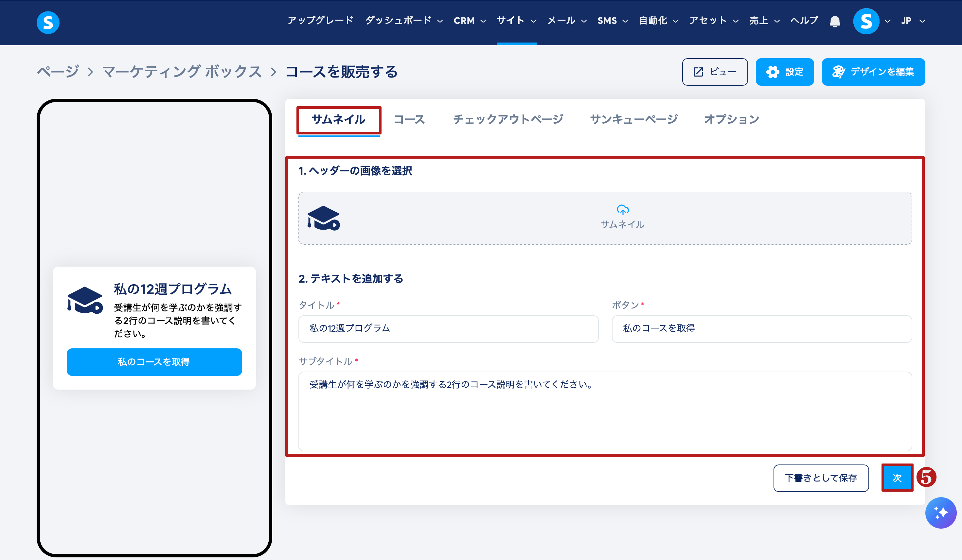Open the オプション tab
The image size is (962, 560).
click(x=731, y=119)
